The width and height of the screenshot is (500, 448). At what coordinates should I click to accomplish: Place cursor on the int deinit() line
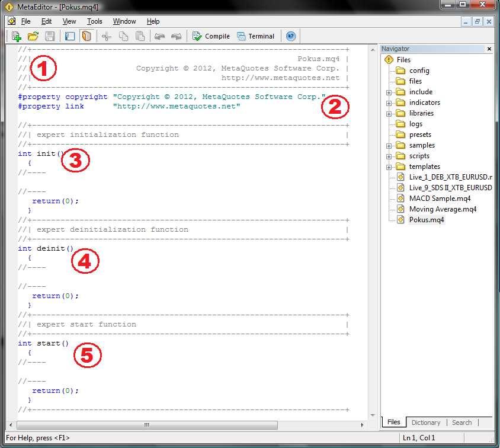point(46,248)
